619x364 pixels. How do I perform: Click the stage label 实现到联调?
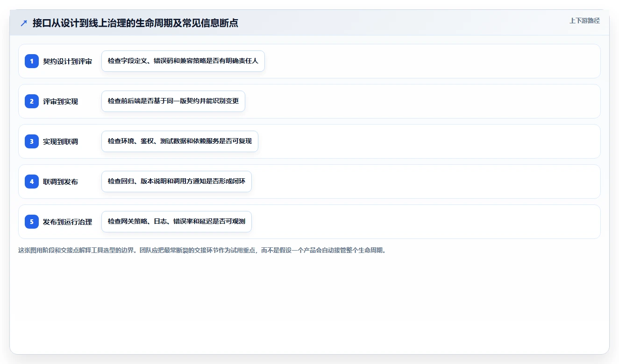coord(60,142)
